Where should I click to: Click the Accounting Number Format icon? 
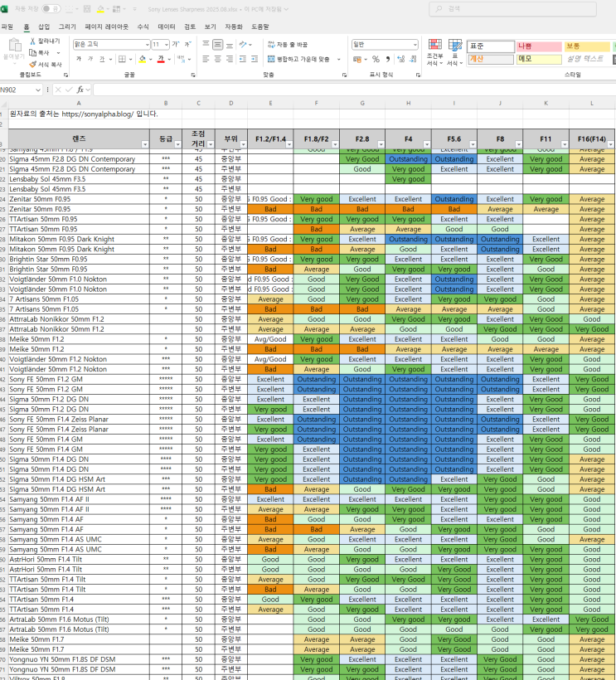click(357, 59)
